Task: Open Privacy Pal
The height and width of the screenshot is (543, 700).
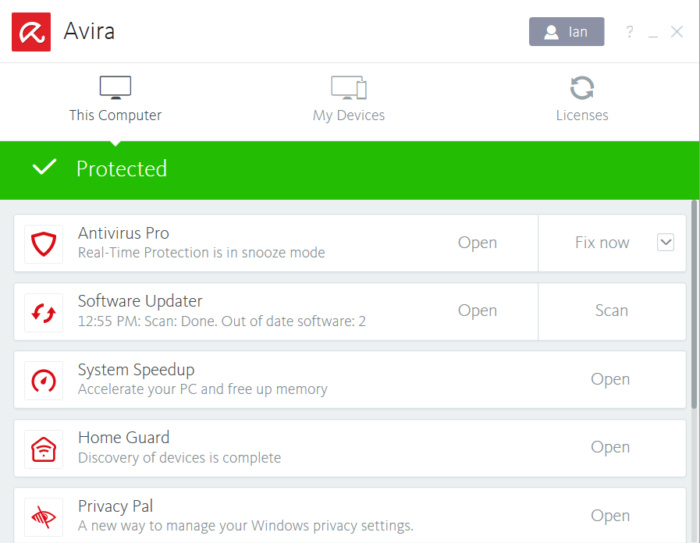Action: click(610, 515)
